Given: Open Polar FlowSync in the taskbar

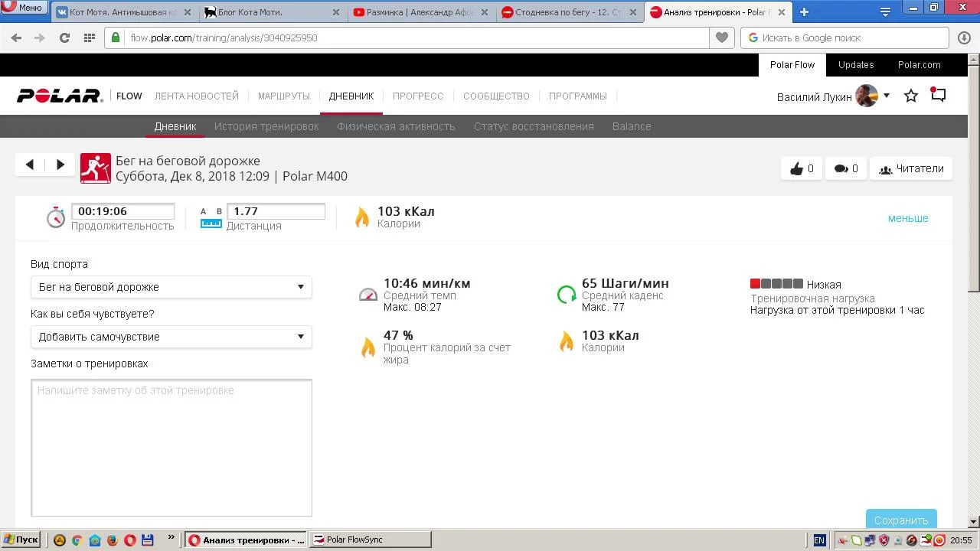Looking at the screenshot, I should pyautogui.click(x=371, y=540).
